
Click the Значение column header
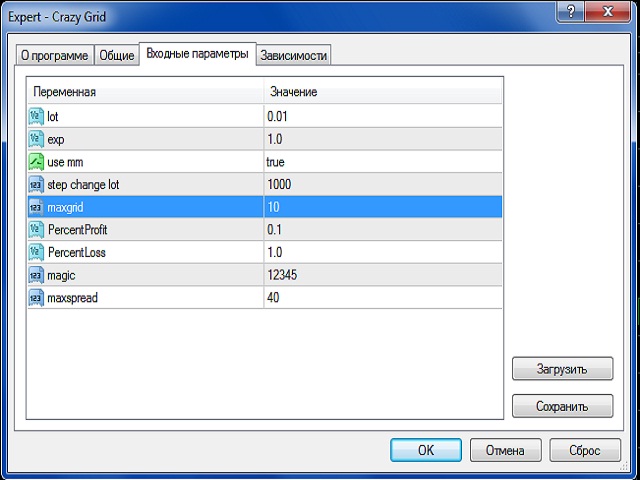coord(383,92)
